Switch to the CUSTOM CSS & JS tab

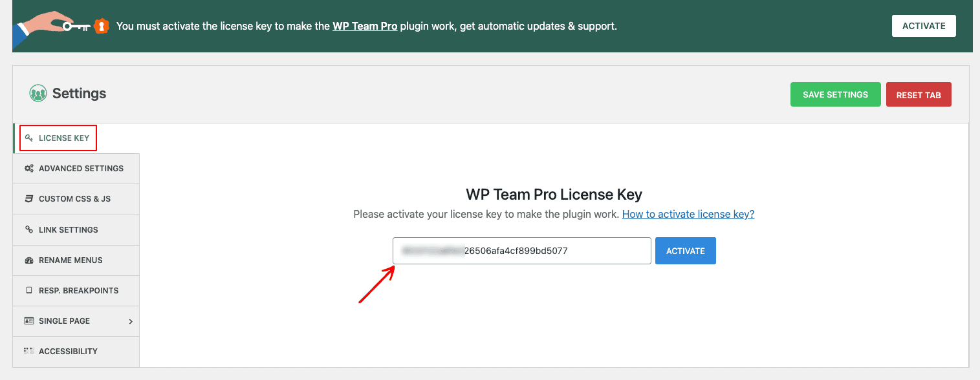pos(76,199)
